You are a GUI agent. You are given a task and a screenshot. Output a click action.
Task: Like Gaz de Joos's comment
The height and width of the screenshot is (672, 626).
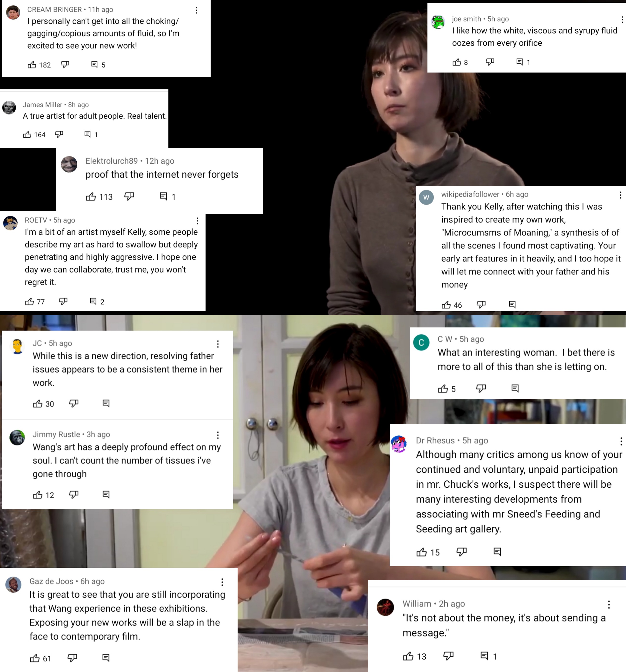(x=35, y=658)
